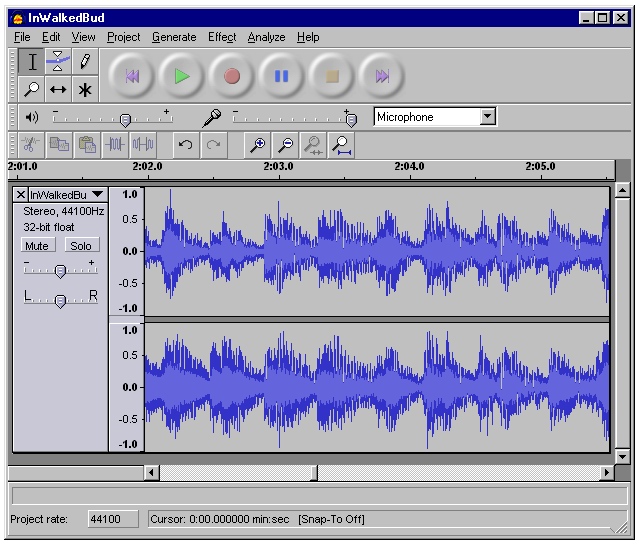This screenshot has height=545, width=641.
Task: Open the View menu
Action: tap(83, 37)
